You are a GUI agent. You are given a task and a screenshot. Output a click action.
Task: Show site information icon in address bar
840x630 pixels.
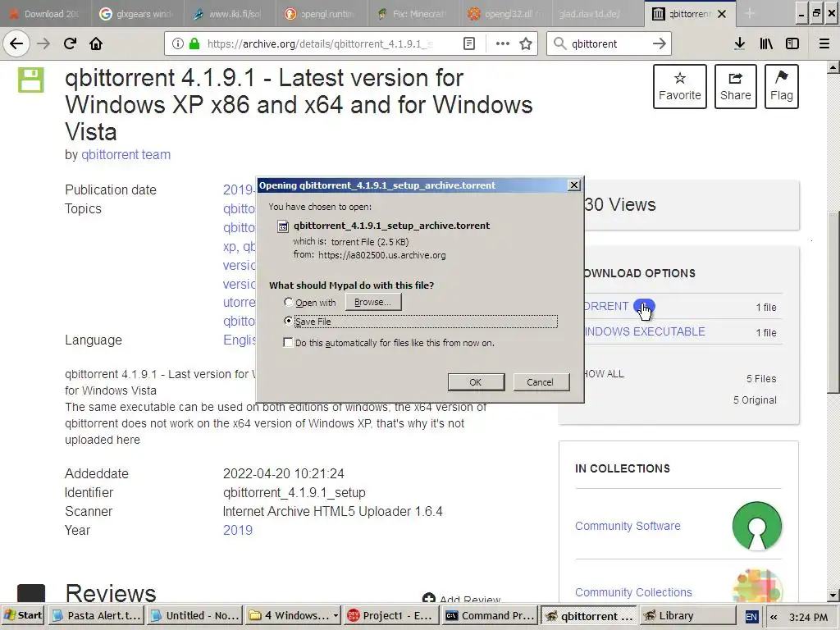(177, 43)
